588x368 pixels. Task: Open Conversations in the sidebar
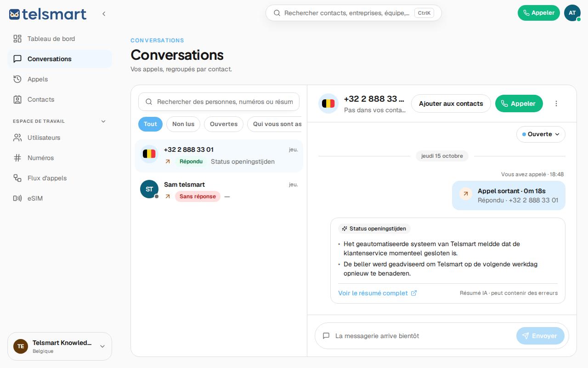point(60,59)
